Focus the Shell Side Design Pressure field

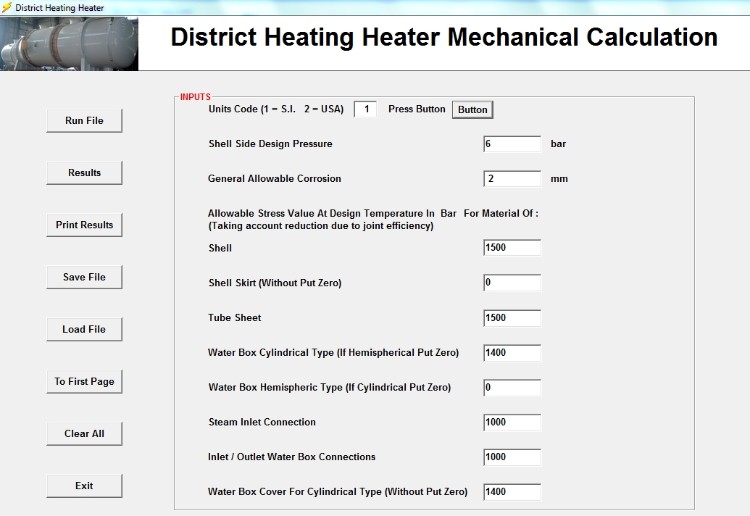tap(512, 144)
